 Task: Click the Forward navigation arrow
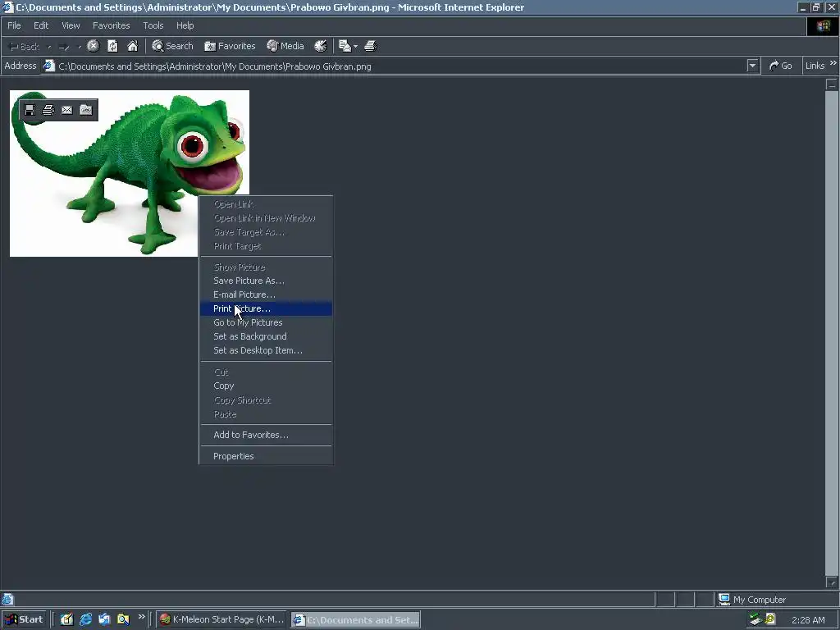64,47
